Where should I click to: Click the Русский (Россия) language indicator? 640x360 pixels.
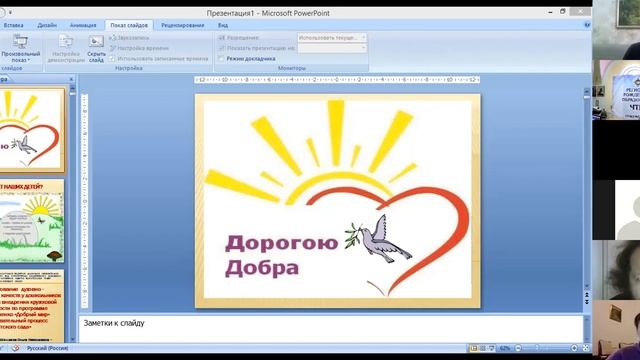[x=48, y=348]
